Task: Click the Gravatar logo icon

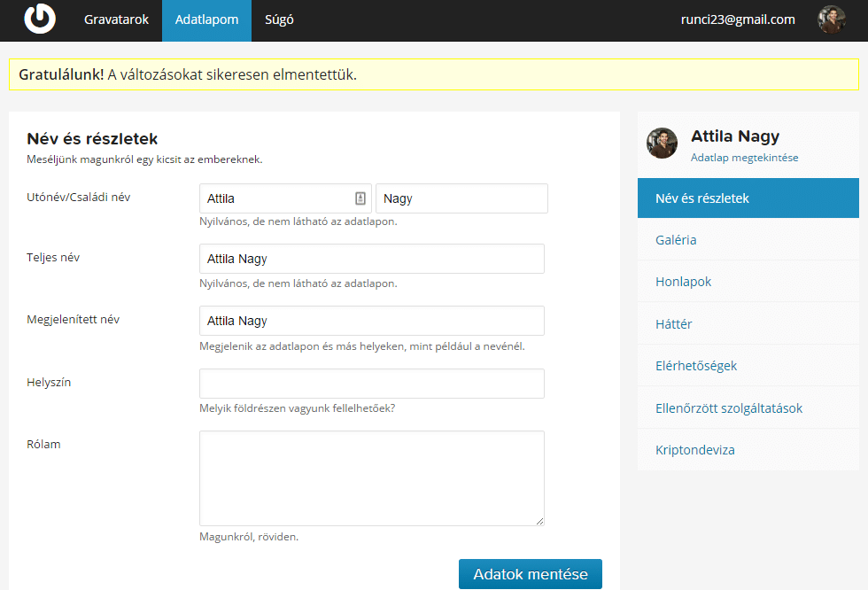Action: (40, 19)
